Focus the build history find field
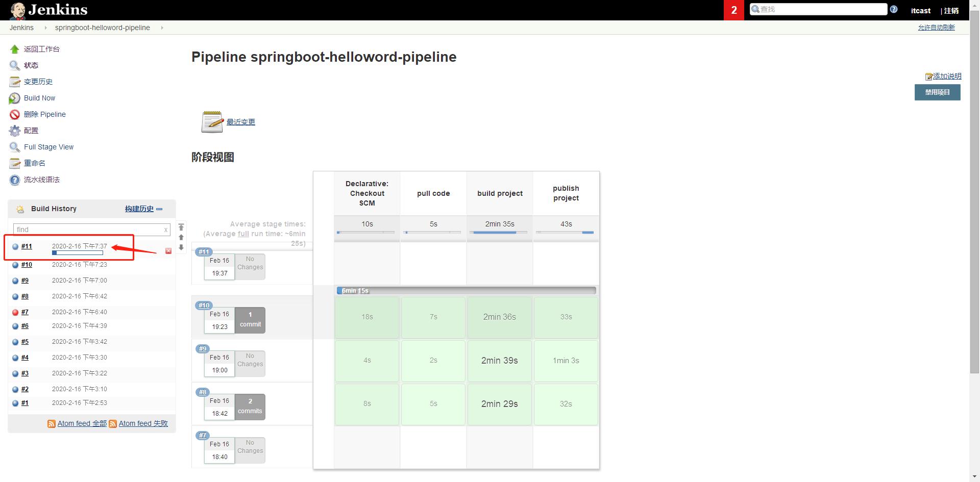Image resolution: width=980 pixels, height=482 pixels. tap(92, 230)
